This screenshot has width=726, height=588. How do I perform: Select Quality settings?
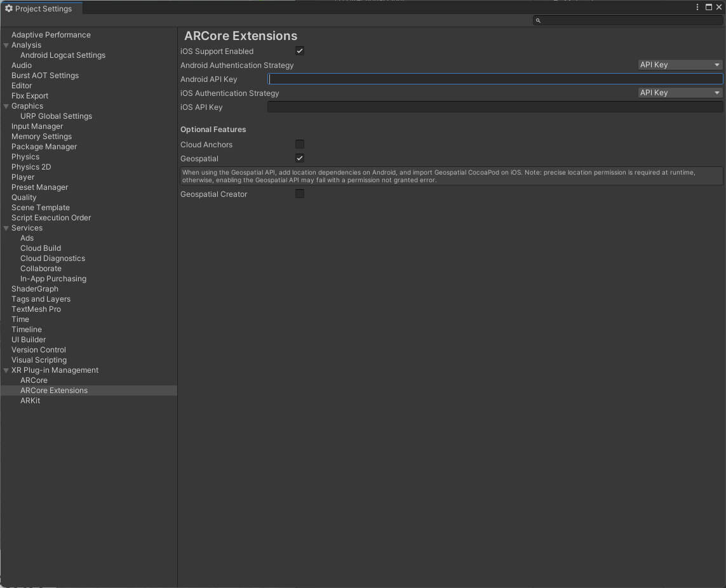(24, 197)
